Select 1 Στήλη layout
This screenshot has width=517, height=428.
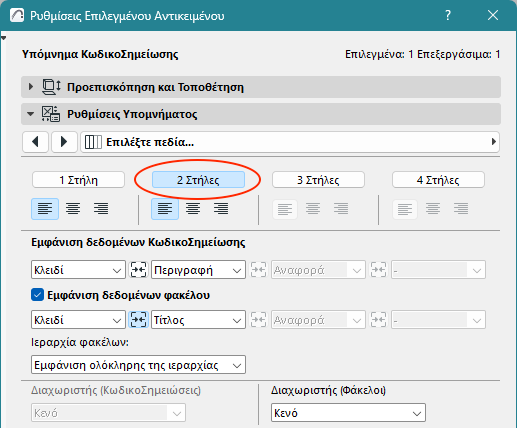(78, 180)
